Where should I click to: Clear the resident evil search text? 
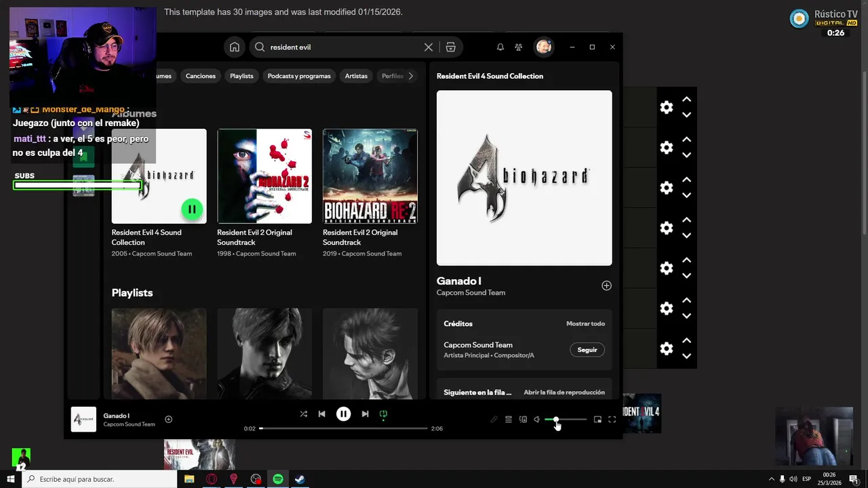429,47
